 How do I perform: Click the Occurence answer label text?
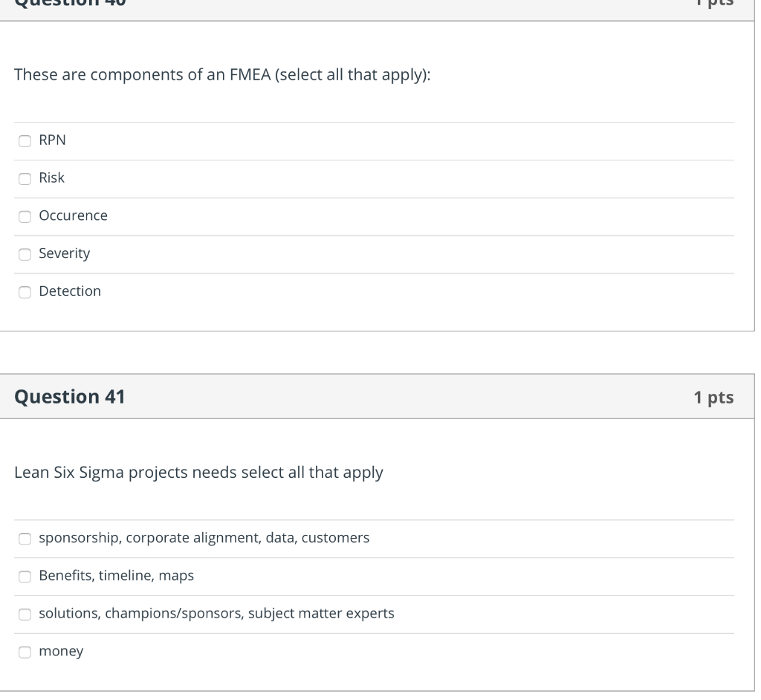[73, 215]
